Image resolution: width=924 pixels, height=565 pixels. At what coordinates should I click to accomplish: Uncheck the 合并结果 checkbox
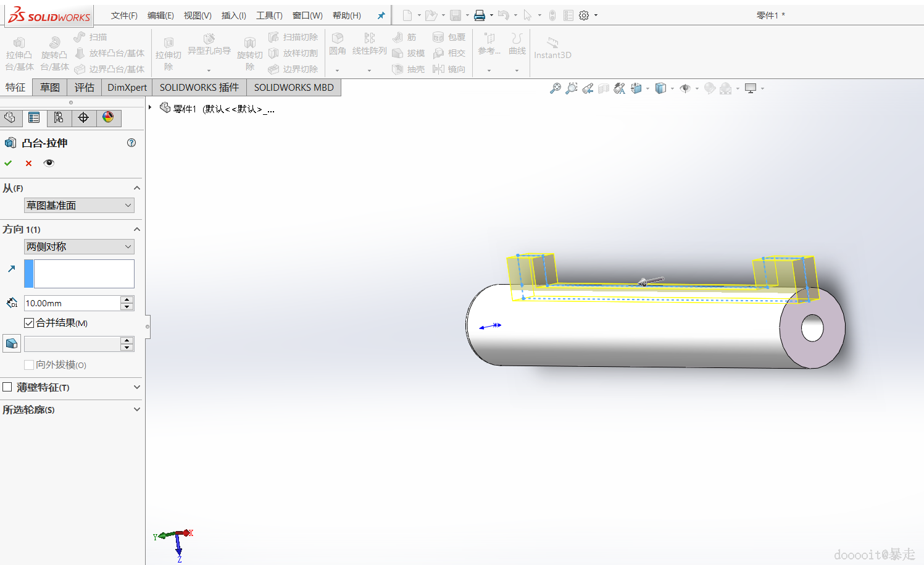[x=29, y=323]
